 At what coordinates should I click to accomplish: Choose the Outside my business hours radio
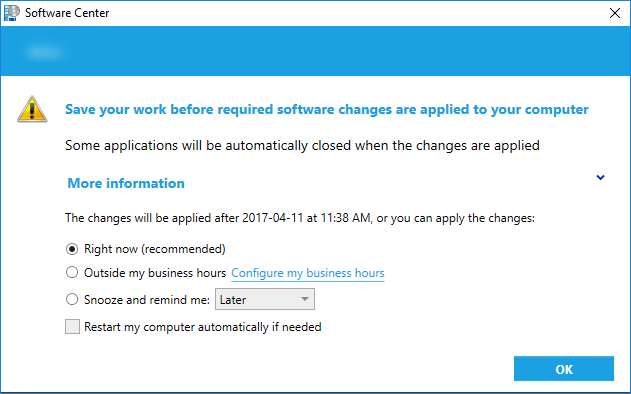[72, 272]
